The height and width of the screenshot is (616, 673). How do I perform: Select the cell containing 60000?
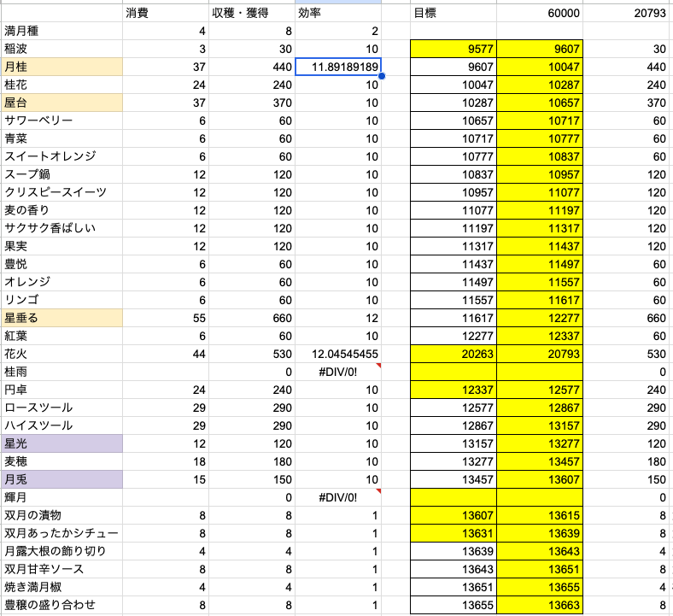(x=540, y=13)
